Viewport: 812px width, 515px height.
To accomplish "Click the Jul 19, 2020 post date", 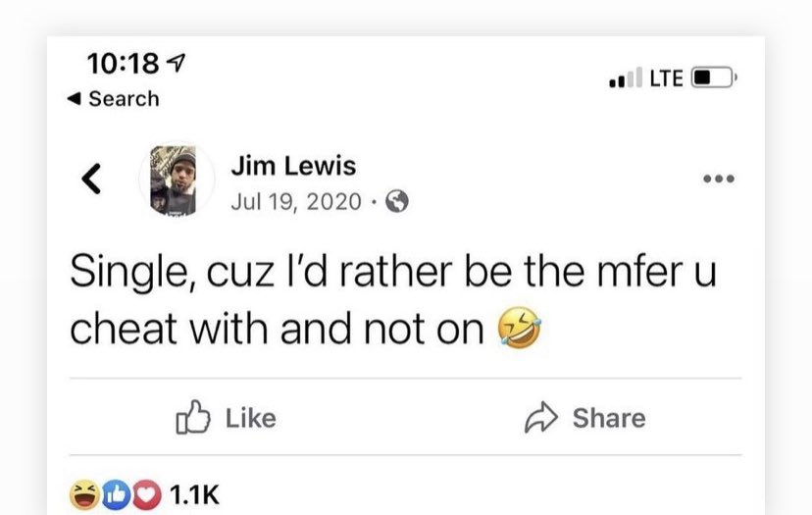I will point(296,201).
